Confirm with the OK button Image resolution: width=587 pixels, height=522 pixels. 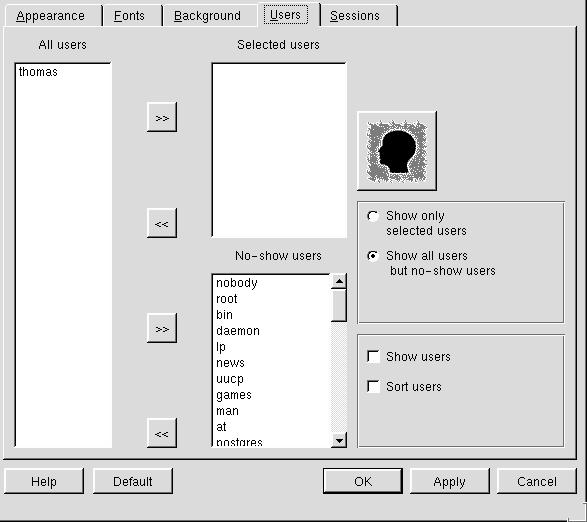tap(363, 481)
